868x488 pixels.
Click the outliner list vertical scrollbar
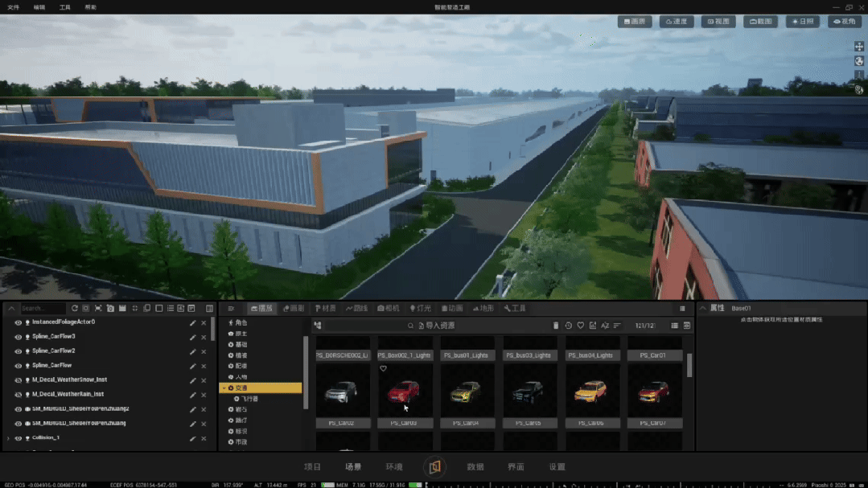click(x=213, y=328)
